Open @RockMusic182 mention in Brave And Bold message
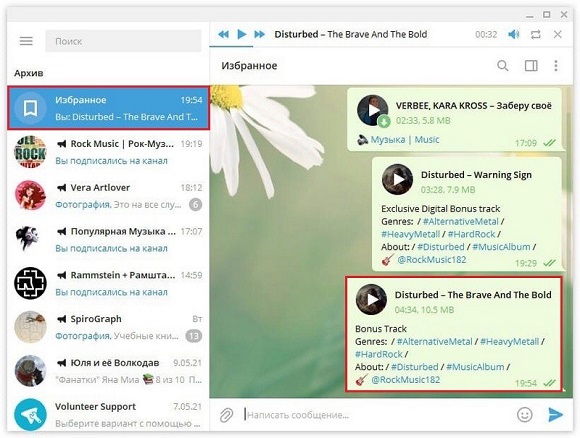The height and width of the screenshot is (438, 580). pyautogui.click(x=406, y=380)
